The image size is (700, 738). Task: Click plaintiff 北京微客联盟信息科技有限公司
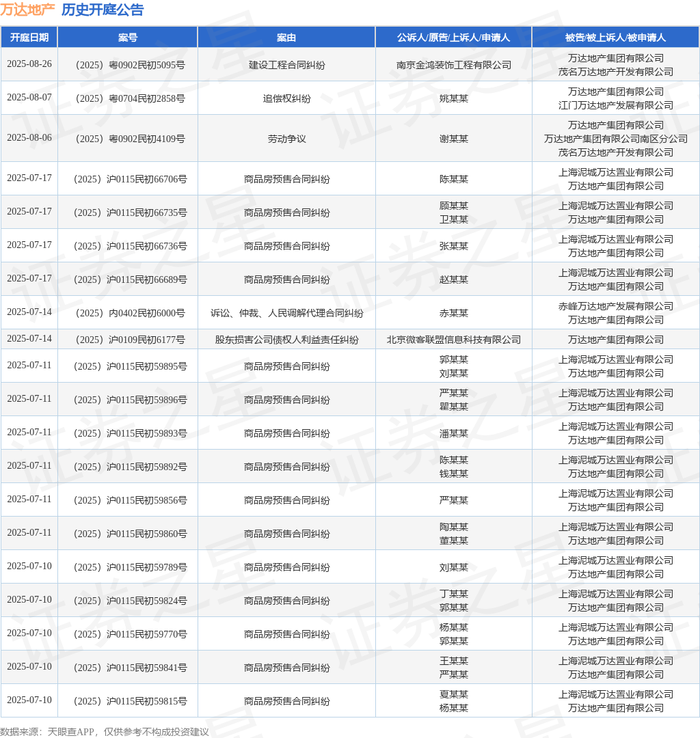point(454,340)
